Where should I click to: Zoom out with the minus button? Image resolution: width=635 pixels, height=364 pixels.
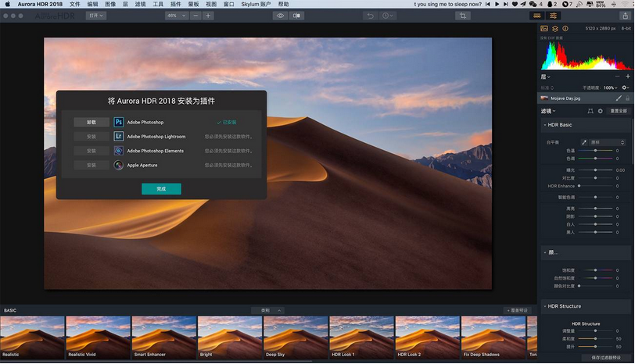tap(196, 16)
